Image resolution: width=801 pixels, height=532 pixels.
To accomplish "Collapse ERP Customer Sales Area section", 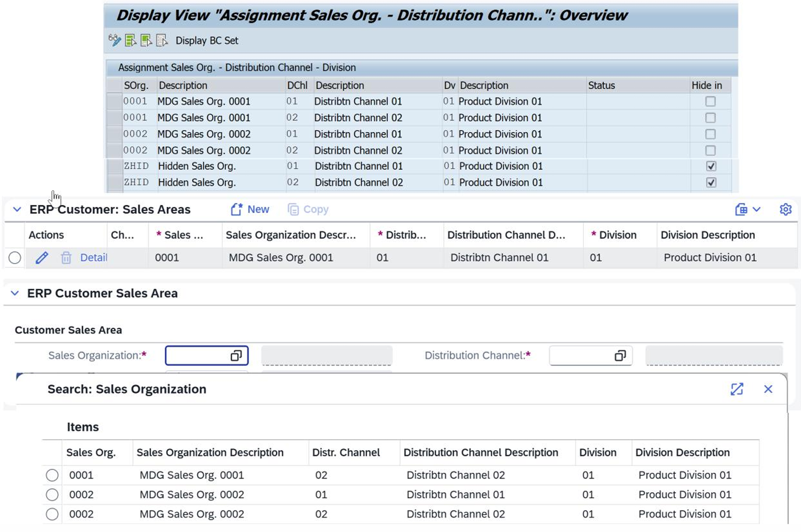I will click(15, 293).
